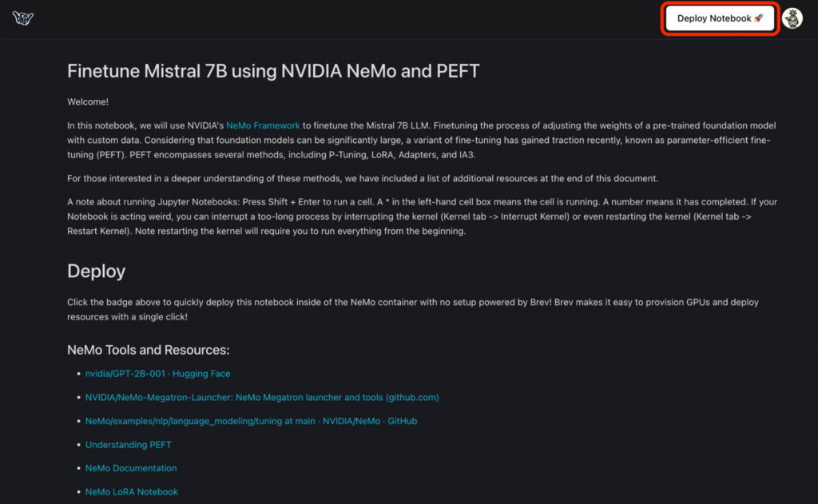The image size is (818, 504).
Task: Click the Welcome! text line
Action: pyautogui.click(x=88, y=101)
